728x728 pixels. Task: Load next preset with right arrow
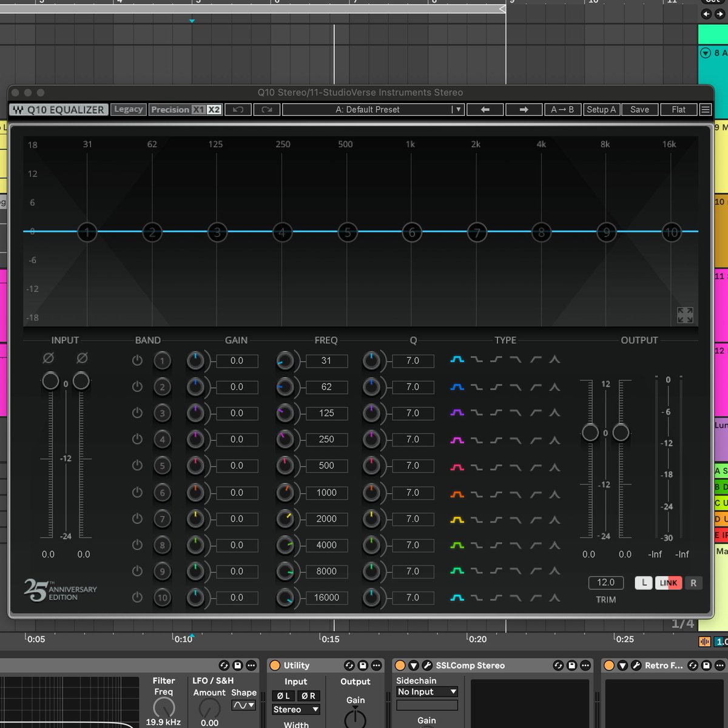[524, 110]
